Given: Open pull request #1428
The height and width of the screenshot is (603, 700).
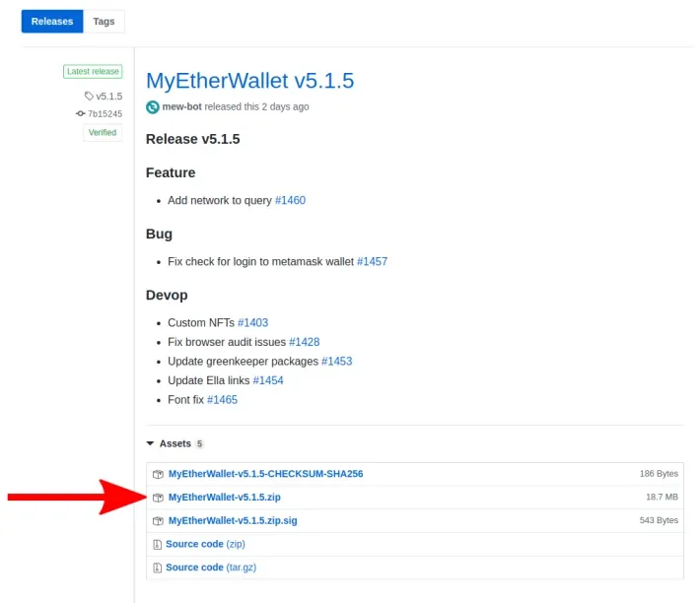Looking at the screenshot, I should (305, 342).
